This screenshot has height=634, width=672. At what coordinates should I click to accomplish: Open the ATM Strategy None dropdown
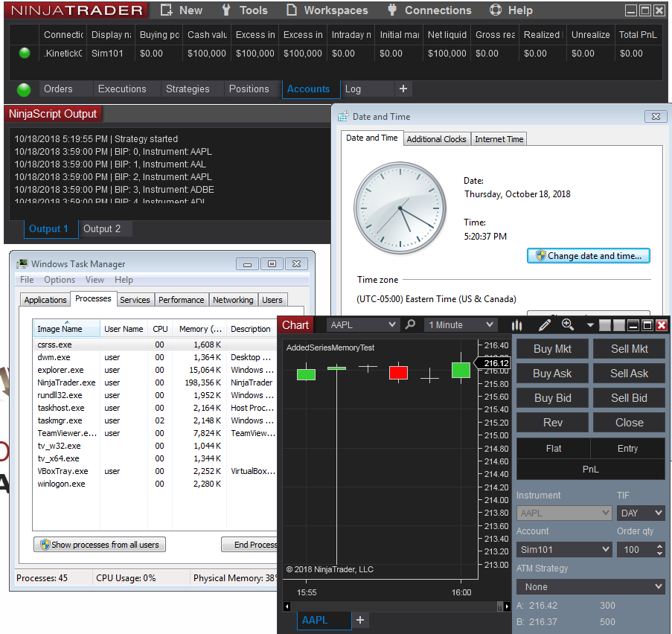tap(591, 586)
